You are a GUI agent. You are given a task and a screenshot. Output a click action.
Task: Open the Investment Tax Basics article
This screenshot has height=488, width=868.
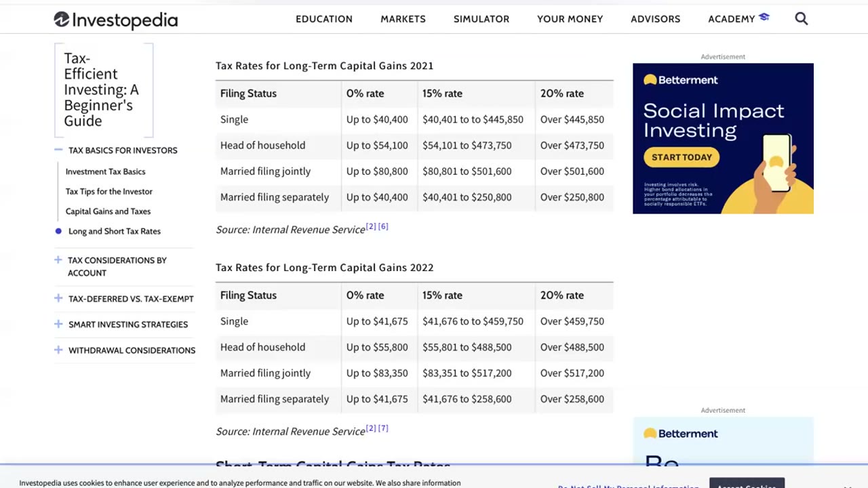[x=105, y=171]
